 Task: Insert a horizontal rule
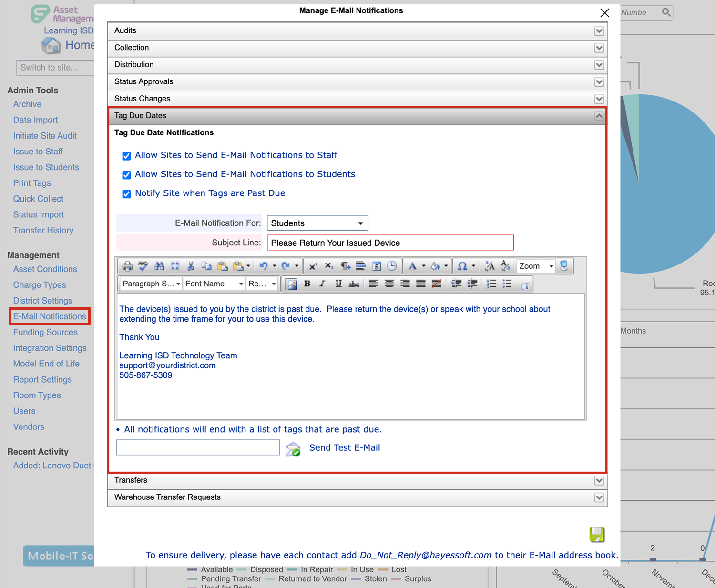361,266
